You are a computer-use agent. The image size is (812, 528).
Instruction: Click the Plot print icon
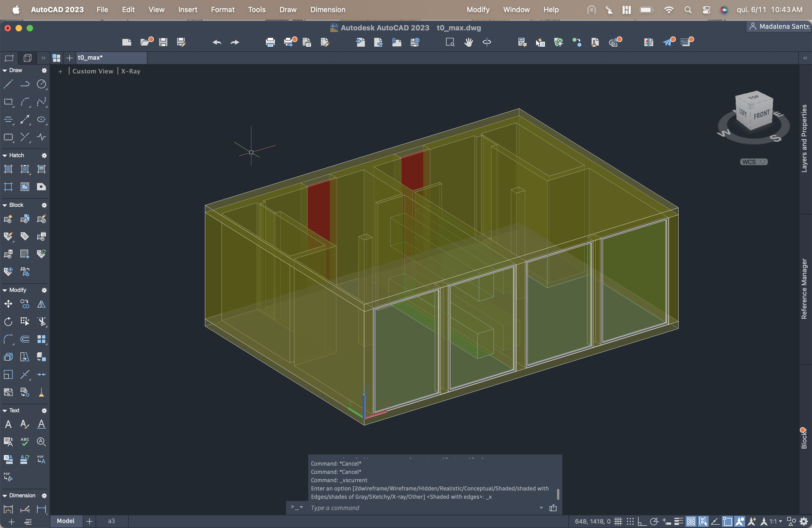[x=270, y=42]
